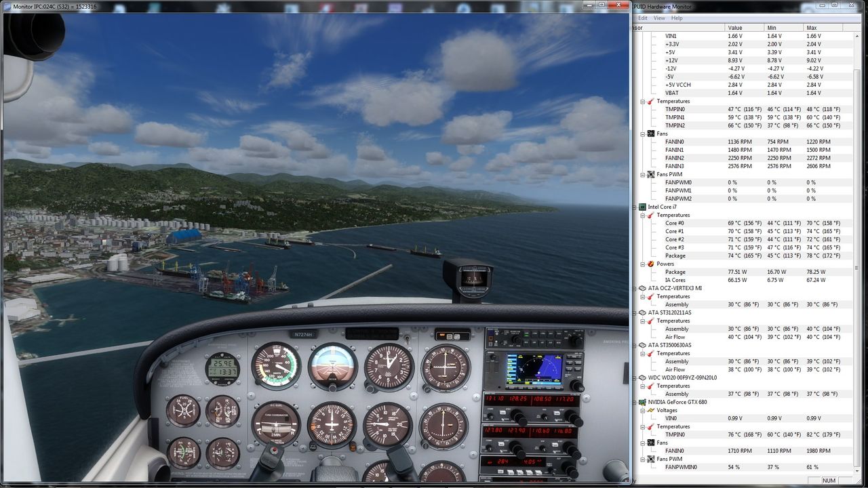Click the attitude indicator gauge

[x=332, y=366]
